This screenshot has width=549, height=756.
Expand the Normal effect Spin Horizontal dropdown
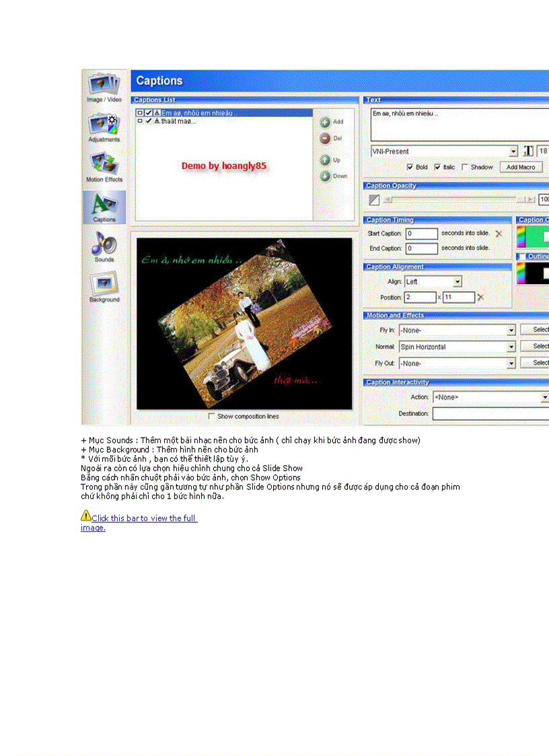pyautogui.click(x=513, y=346)
